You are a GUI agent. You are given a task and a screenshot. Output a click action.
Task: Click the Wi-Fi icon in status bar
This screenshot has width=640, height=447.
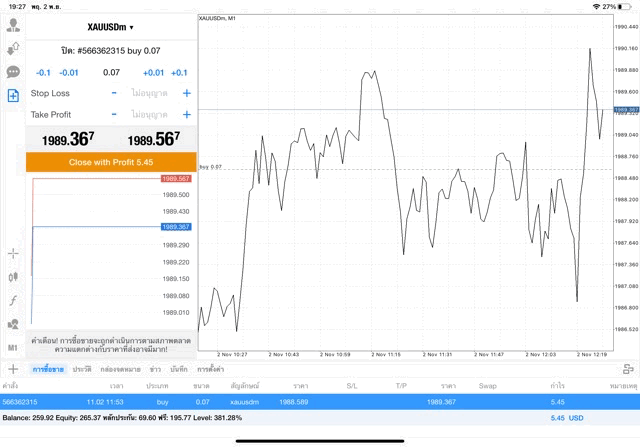[x=596, y=7]
